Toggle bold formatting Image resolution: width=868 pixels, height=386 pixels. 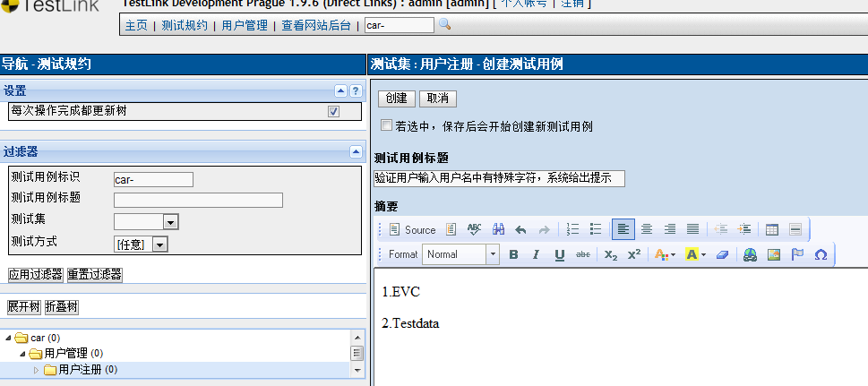click(x=513, y=254)
